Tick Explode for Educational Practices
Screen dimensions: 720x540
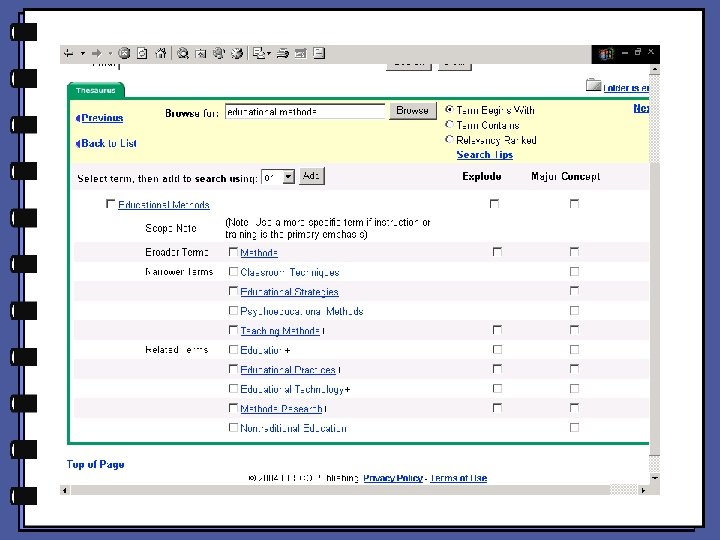[x=497, y=369]
